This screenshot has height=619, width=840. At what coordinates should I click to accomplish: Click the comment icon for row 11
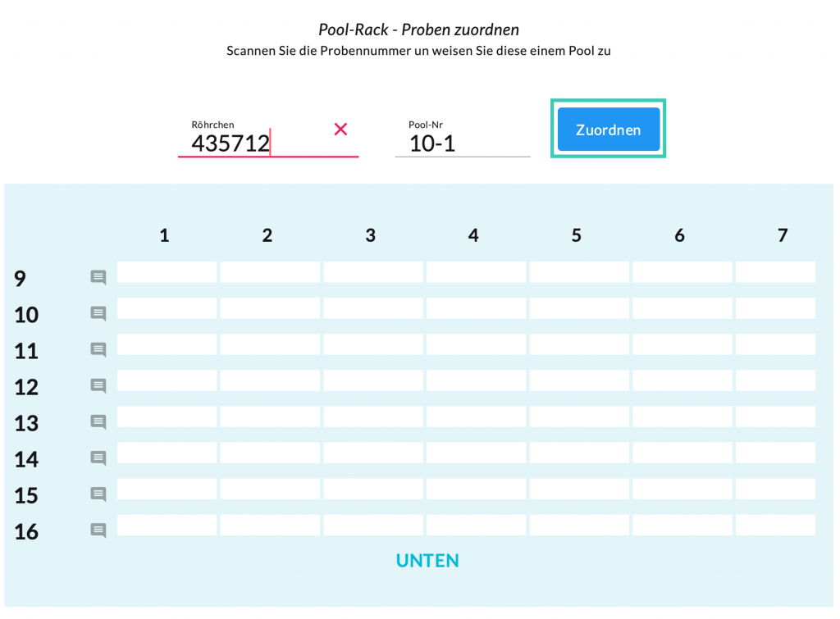click(98, 350)
